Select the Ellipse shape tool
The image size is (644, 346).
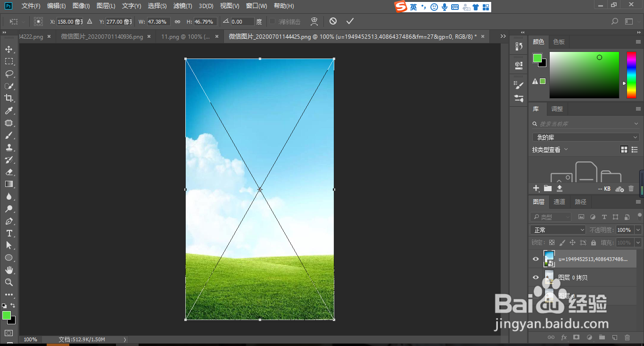pos(8,258)
